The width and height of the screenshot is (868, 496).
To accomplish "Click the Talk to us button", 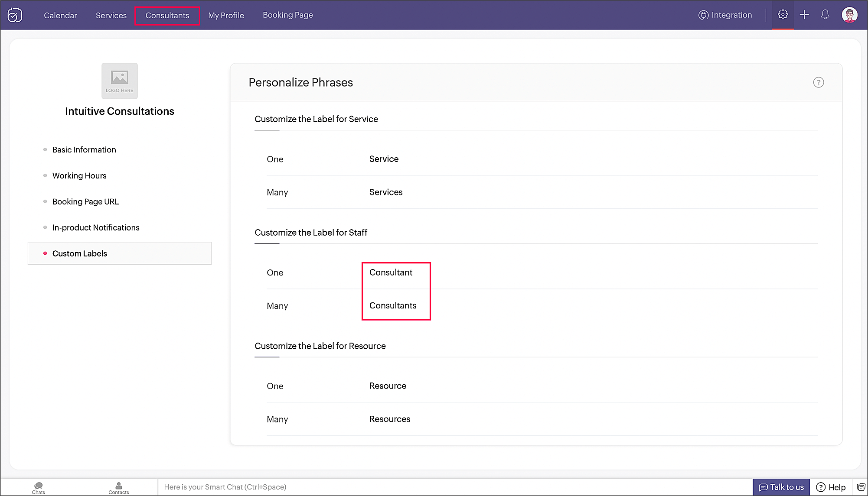I will [x=781, y=487].
